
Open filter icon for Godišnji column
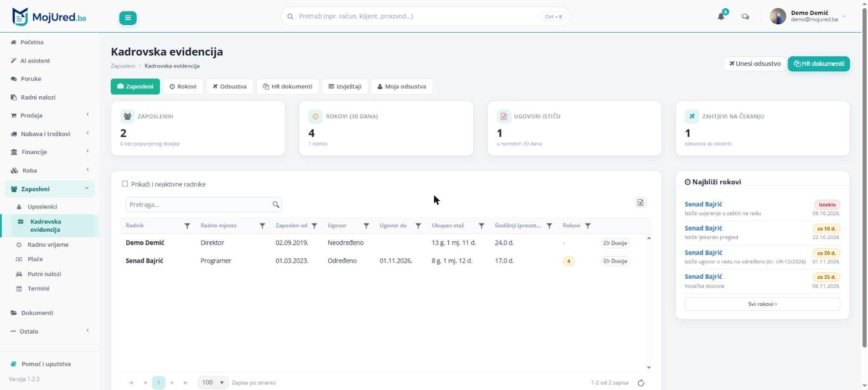pos(549,226)
